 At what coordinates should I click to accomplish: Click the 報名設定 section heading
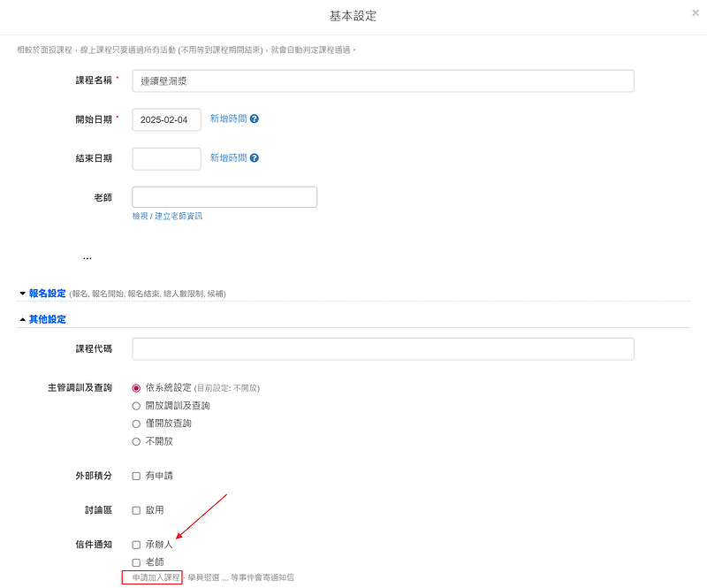[48, 294]
